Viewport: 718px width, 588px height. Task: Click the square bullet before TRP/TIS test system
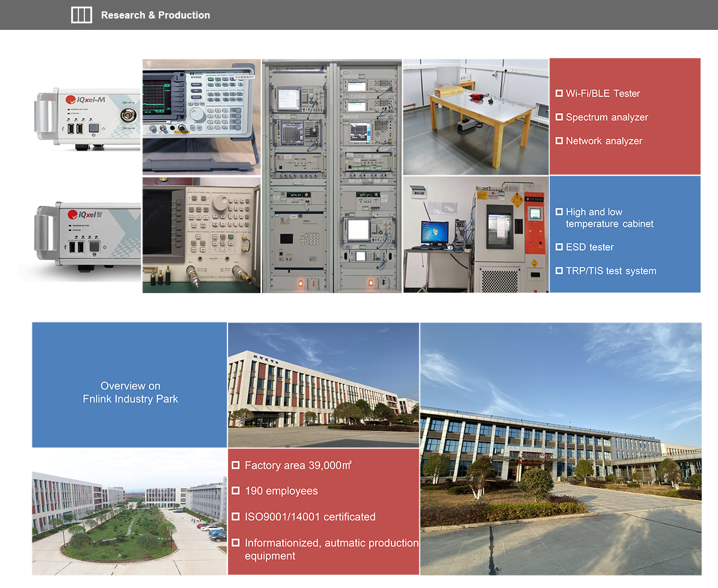pyautogui.click(x=559, y=271)
